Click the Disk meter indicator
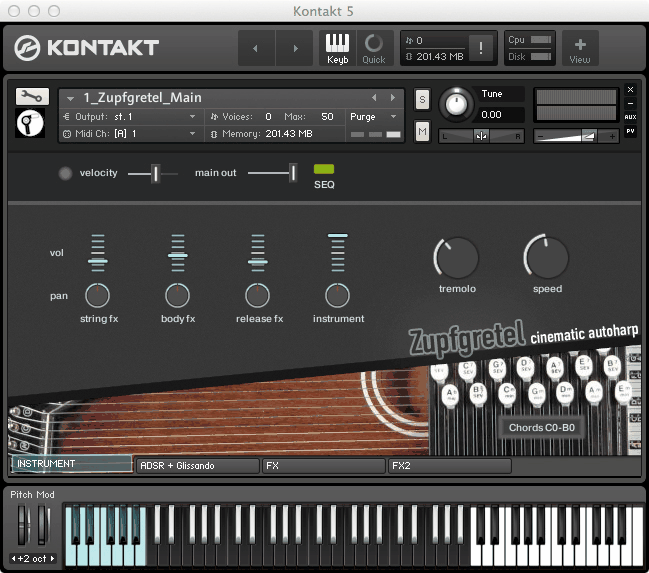 (x=541, y=57)
